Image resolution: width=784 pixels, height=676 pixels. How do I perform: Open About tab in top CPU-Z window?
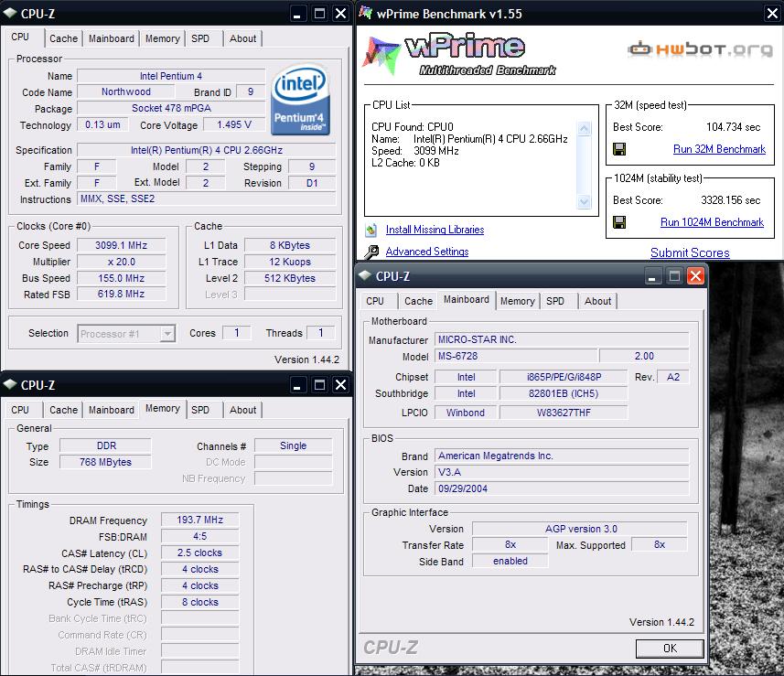pos(243,38)
